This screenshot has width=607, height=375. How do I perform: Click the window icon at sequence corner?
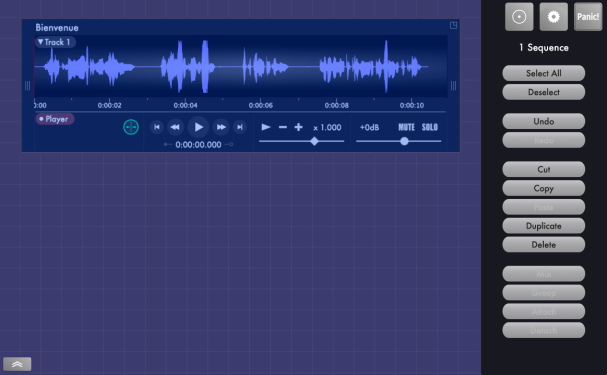[453, 26]
